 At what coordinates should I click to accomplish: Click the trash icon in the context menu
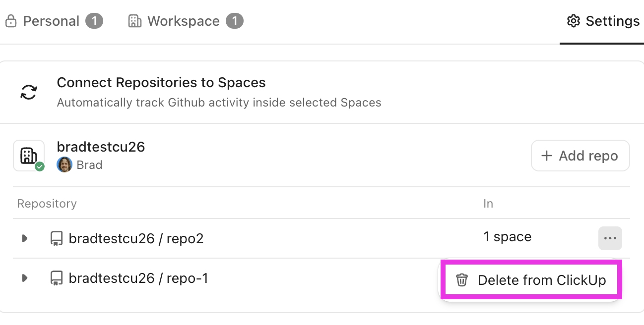pos(462,280)
